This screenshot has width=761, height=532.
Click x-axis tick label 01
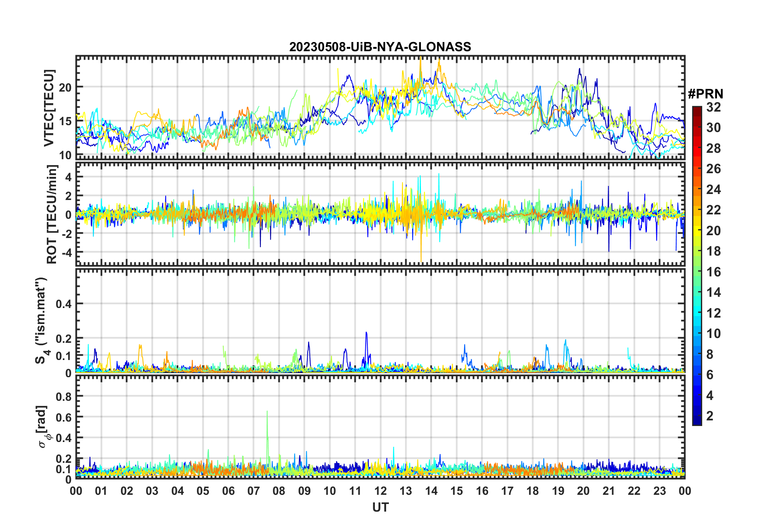(101, 491)
